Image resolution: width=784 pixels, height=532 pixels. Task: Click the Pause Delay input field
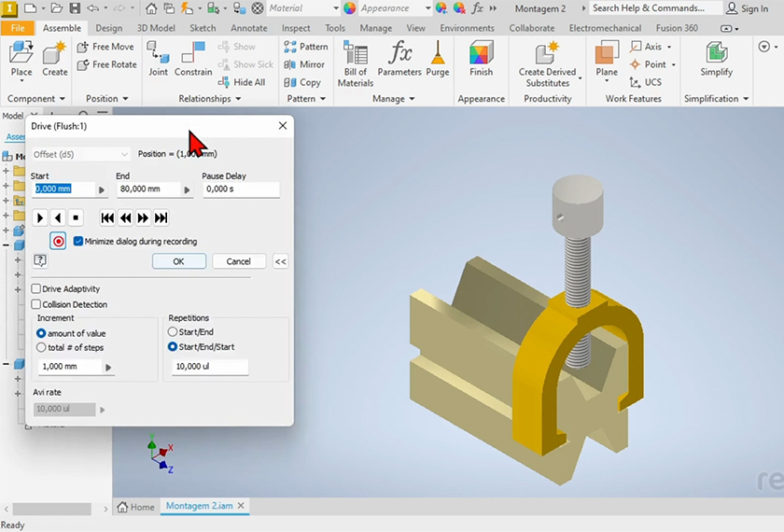[241, 189]
